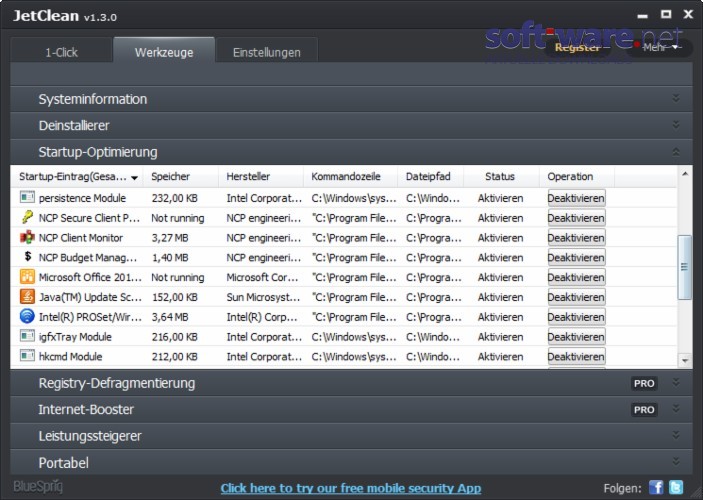Deactivate NCP Secure Client startup entry
This screenshot has width=703, height=500.
(577, 217)
